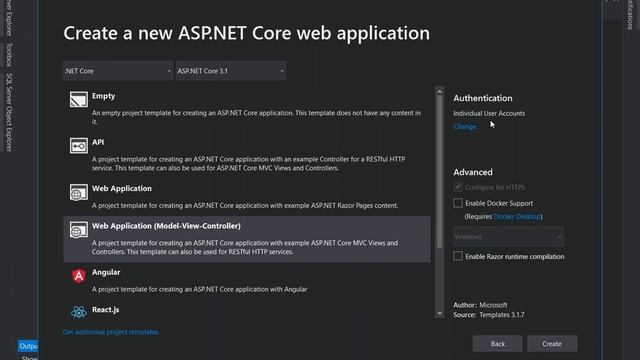Pick the Model-View-Controller template icon
Viewport: 640px width, 360px height.
[78, 230]
